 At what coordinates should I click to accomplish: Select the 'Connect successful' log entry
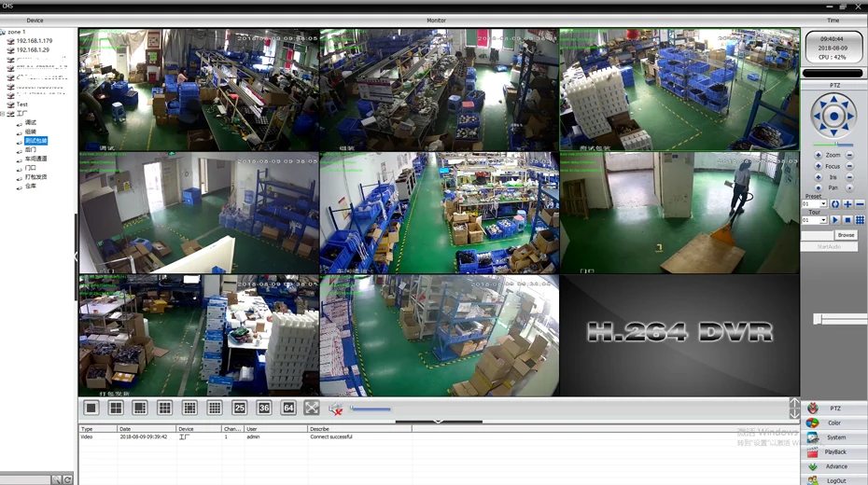click(331, 436)
